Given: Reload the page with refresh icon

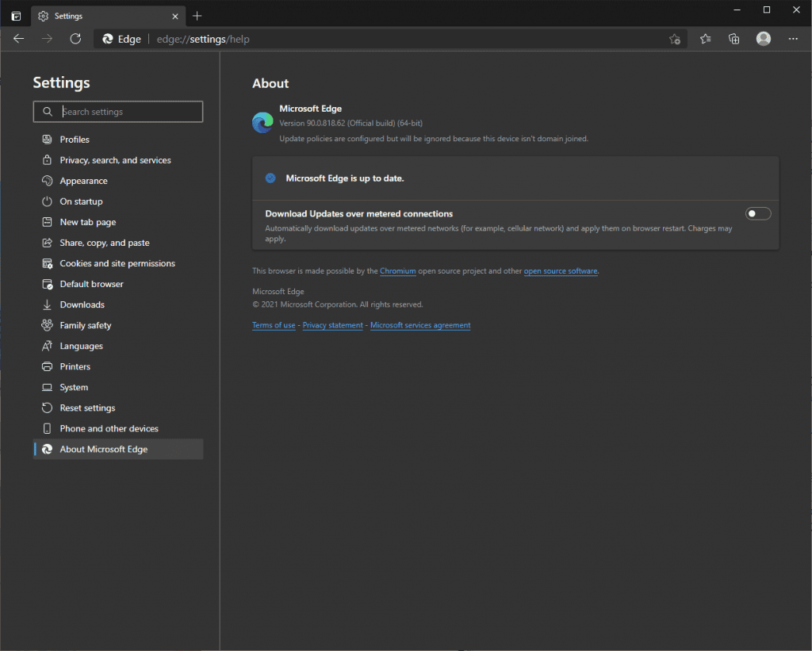Looking at the screenshot, I should 75,39.
